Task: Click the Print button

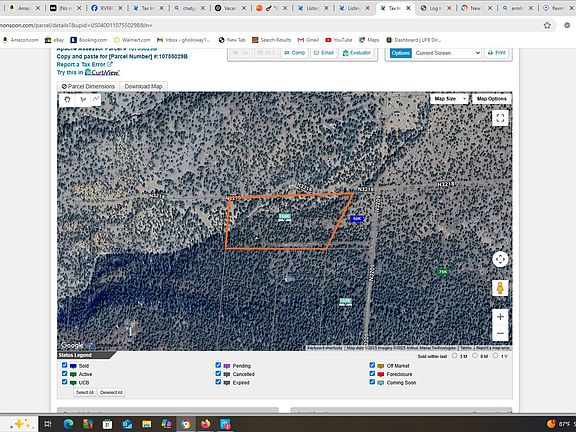Action: click(x=496, y=53)
